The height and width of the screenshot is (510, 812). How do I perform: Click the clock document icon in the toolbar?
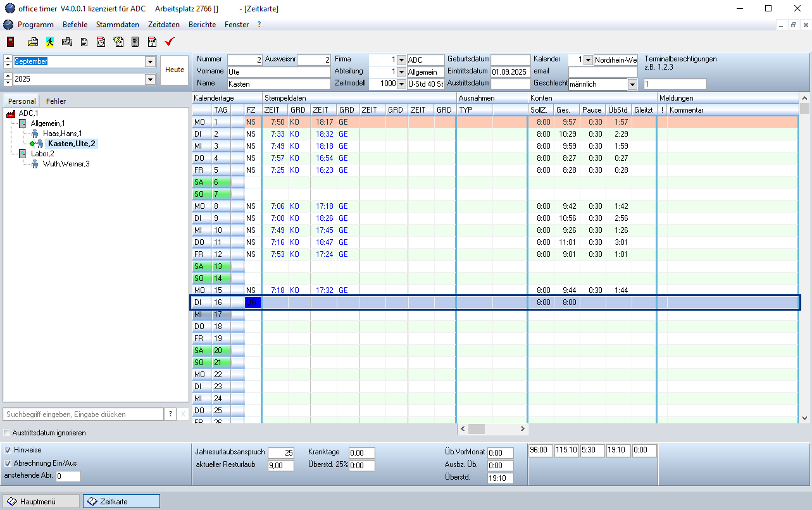pos(101,42)
